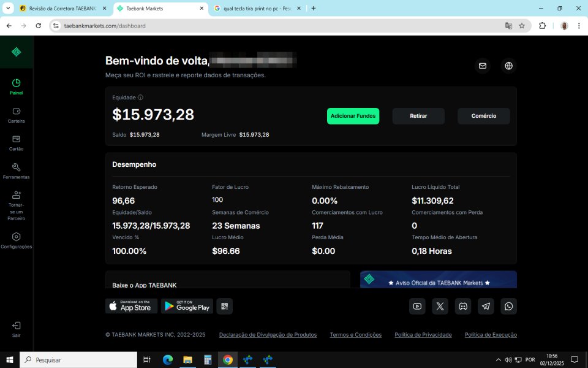
Task: Open the WhatsApp social icon
Action: tap(508, 306)
